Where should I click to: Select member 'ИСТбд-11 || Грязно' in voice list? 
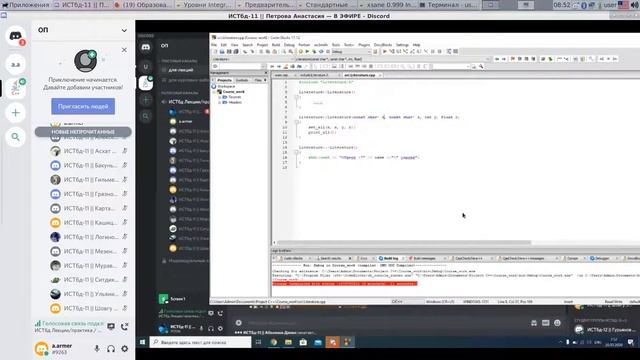pos(89,194)
